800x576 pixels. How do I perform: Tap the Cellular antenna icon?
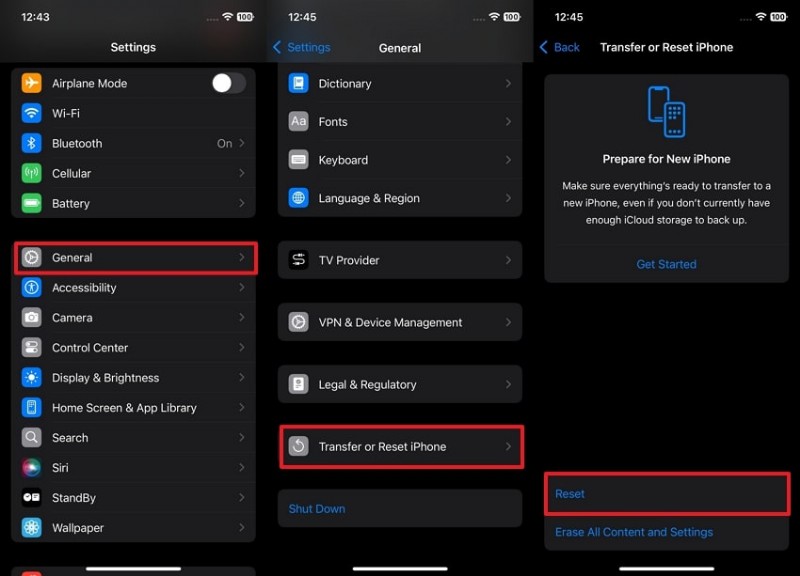click(32, 173)
